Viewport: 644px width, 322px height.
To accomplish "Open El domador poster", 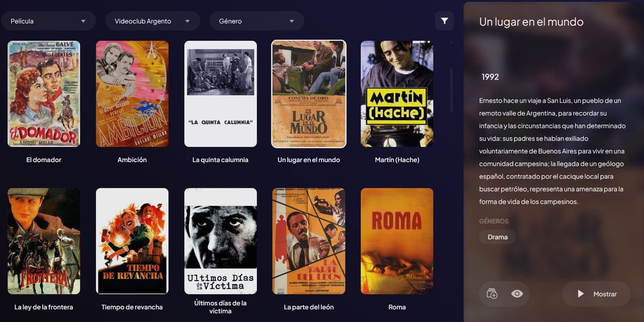I will coord(44,94).
